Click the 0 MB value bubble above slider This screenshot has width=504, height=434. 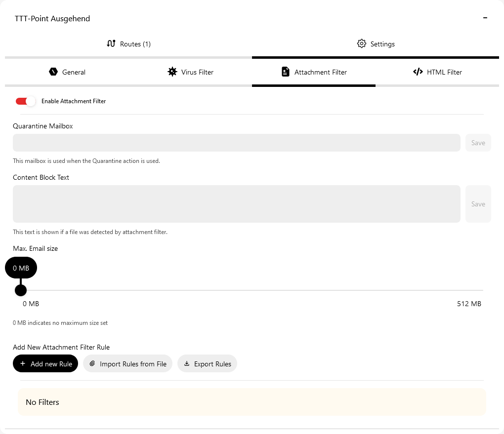pos(21,268)
